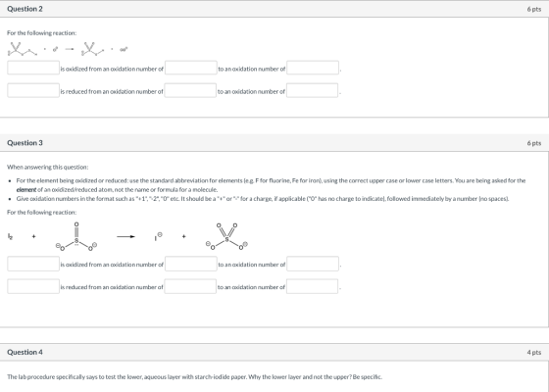Click Question 3 reduced 'from' oxidation number field

[190, 286]
